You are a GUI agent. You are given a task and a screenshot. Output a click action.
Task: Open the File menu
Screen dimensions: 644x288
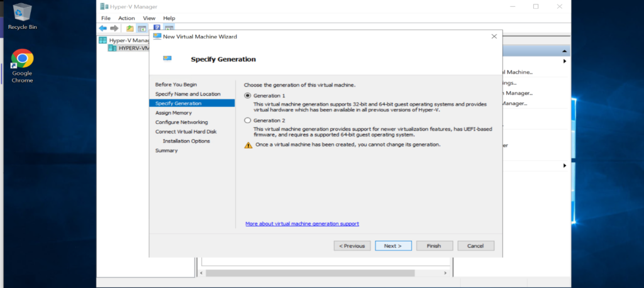(106, 18)
